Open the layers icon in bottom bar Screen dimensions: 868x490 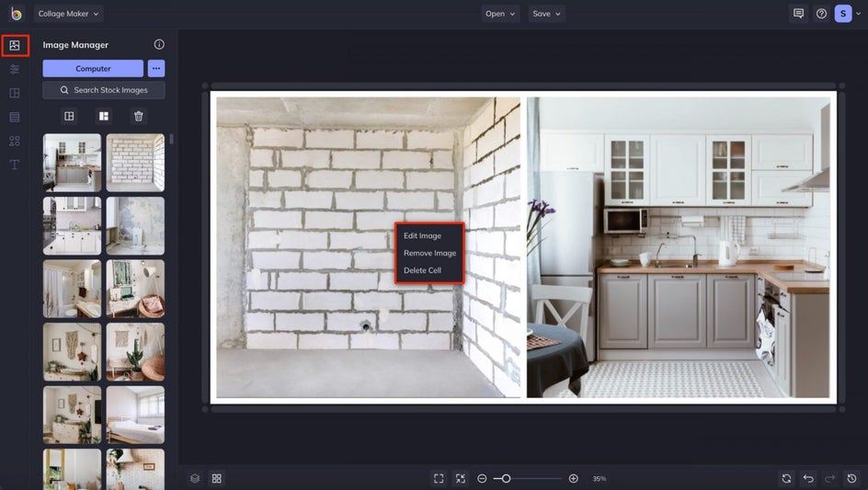coord(195,478)
